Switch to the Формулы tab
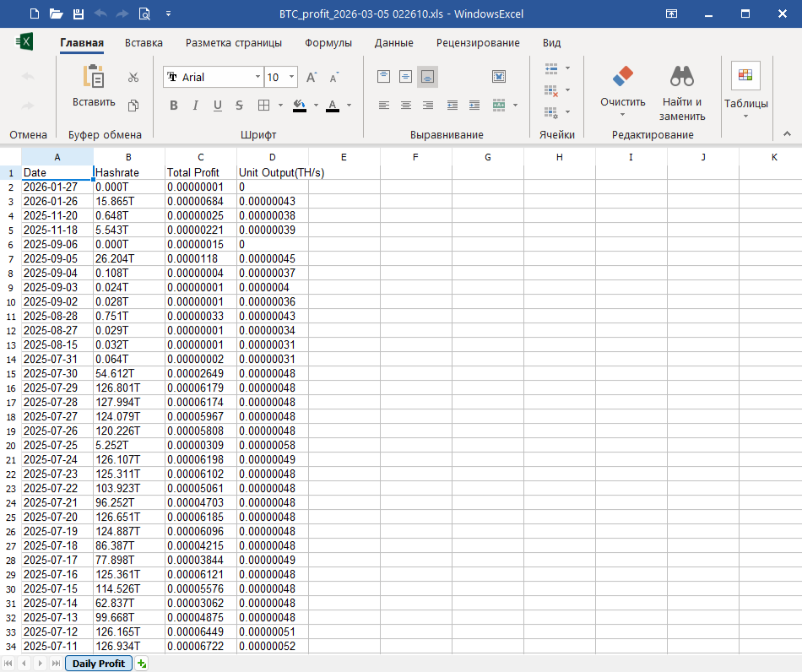The image size is (802, 672). tap(328, 43)
